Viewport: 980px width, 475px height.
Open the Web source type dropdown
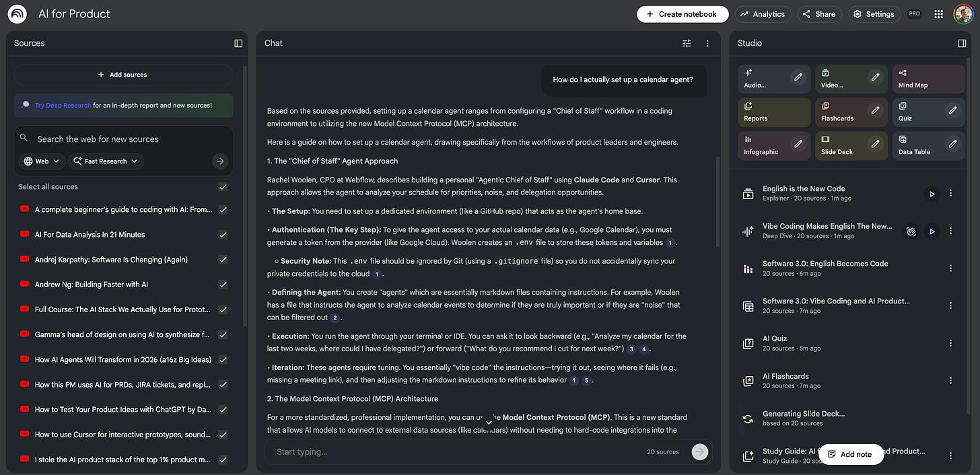tap(40, 161)
